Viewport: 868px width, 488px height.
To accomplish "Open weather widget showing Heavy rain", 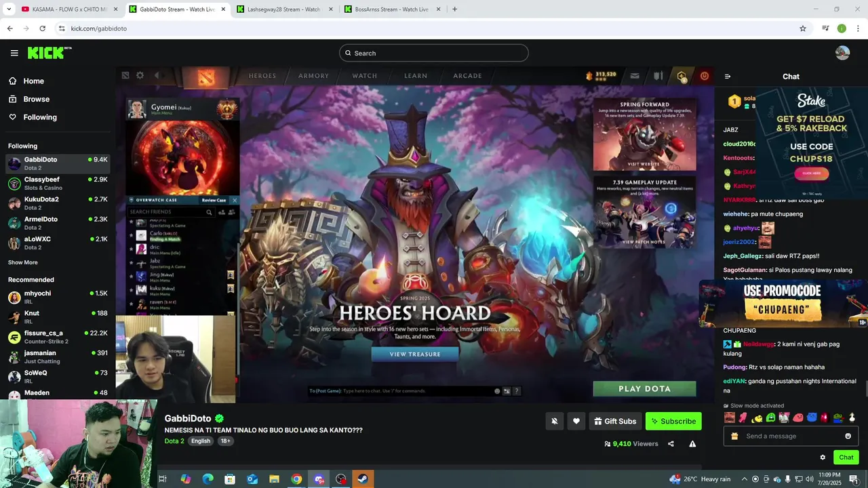I will (x=700, y=479).
